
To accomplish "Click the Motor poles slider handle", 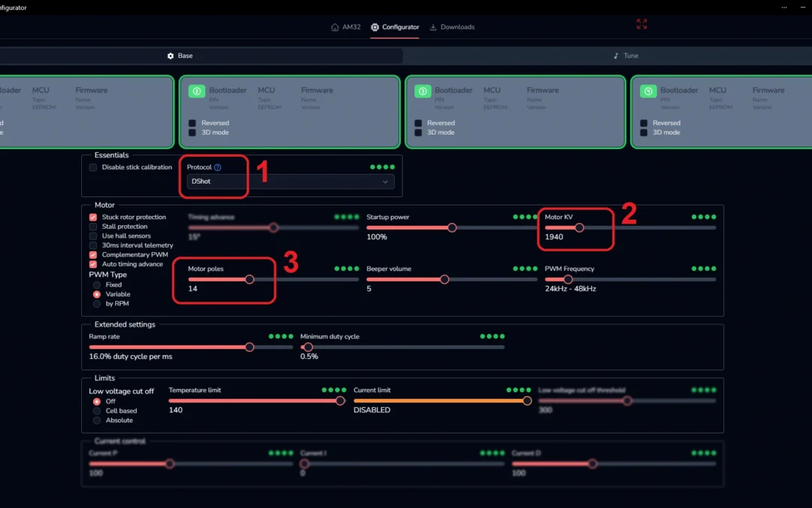I will [x=250, y=279].
